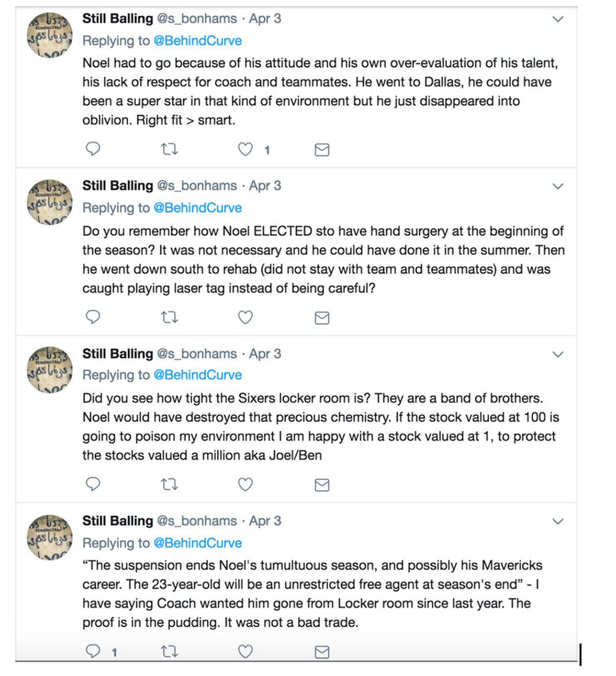Image resolution: width=616 pixels, height=676 pixels.
Task: Like the tweet ending 'Right fit > smart'
Action: point(245,150)
